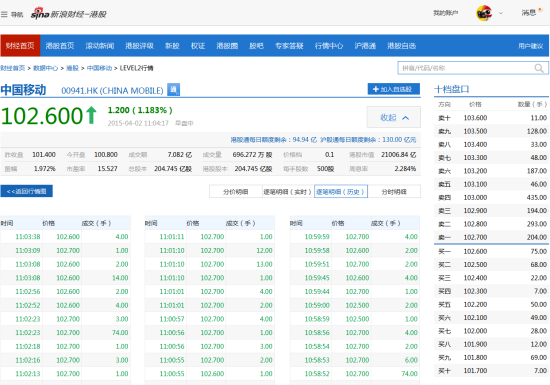Open 港股自选 nav item
The image size is (550, 385).
(x=401, y=46)
